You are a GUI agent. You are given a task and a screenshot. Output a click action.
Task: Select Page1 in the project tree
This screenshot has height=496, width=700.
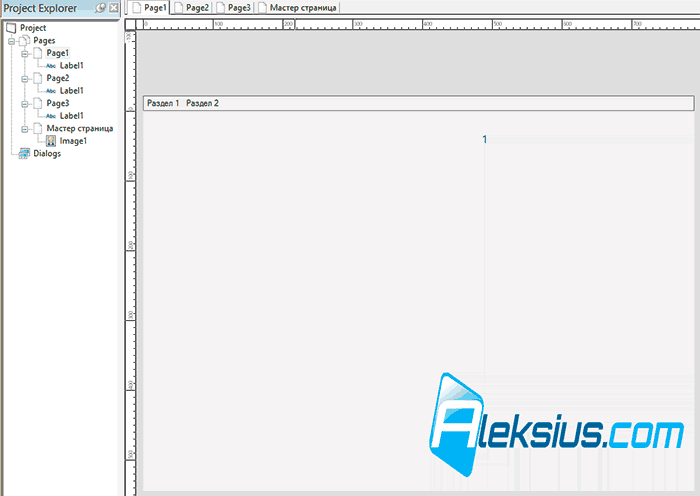(58, 53)
